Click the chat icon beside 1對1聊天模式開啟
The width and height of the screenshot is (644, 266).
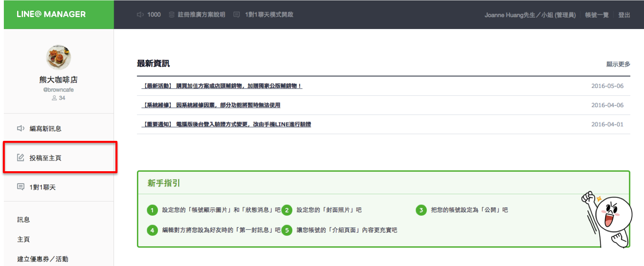pyautogui.click(x=237, y=15)
